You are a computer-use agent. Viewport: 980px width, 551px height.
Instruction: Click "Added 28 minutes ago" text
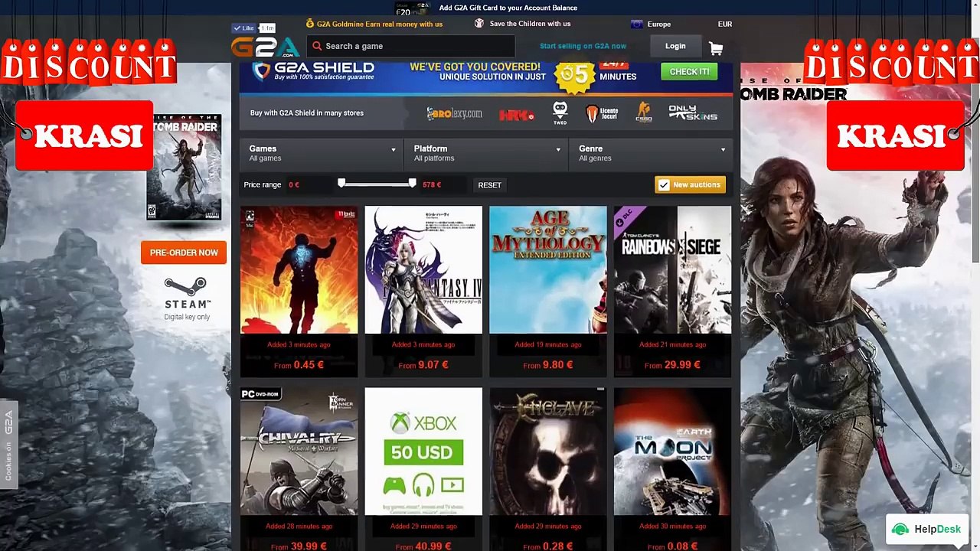[x=299, y=527]
